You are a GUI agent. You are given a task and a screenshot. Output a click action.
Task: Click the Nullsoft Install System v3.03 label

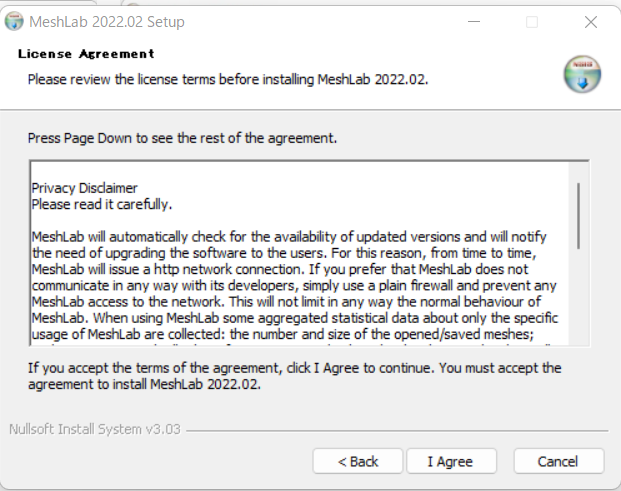[x=95, y=429]
